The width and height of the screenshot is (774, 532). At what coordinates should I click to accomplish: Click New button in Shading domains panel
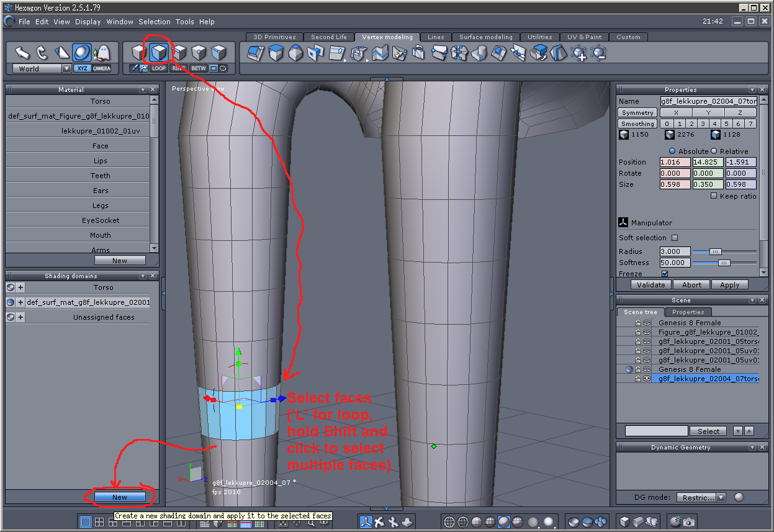pos(120,497)
